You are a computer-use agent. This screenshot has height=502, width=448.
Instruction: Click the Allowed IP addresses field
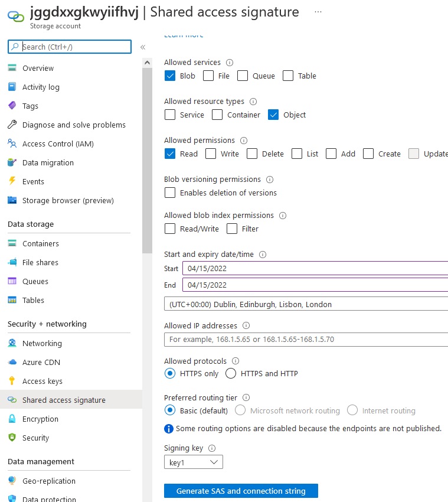(306, 340)
